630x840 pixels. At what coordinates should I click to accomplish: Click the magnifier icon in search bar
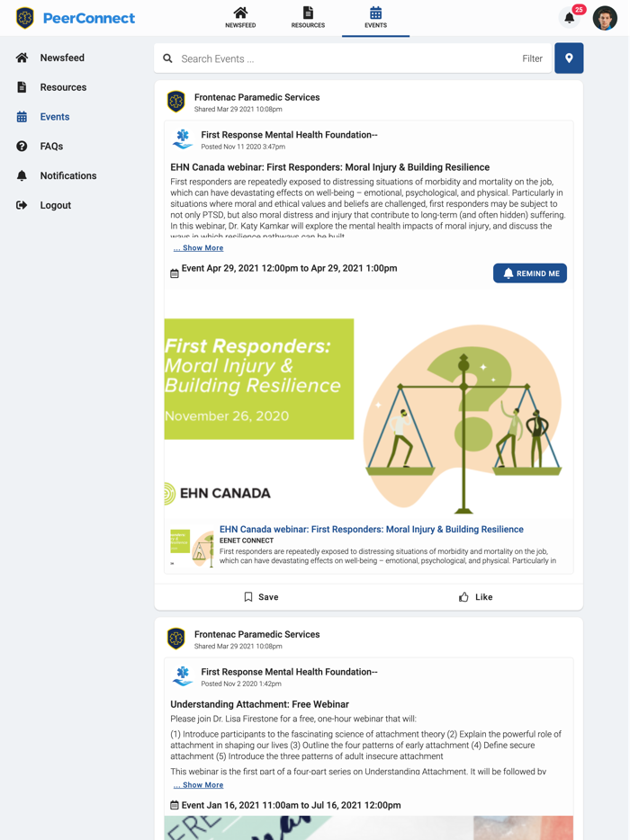(167, 58)
